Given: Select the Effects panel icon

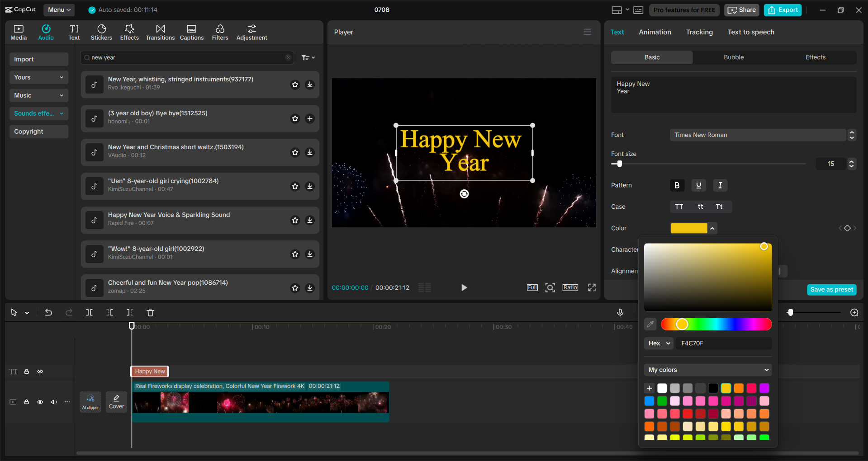Looking at the screenshot, I should tap(129, 32).
